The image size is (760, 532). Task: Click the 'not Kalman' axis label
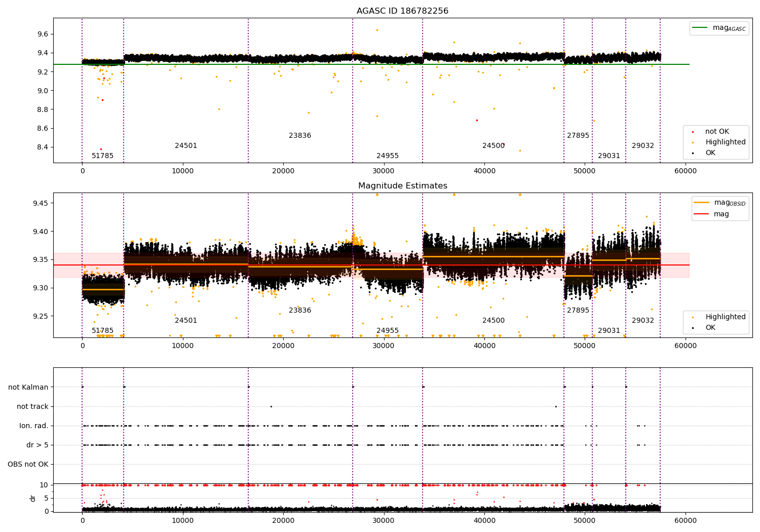tap(28, 388)
